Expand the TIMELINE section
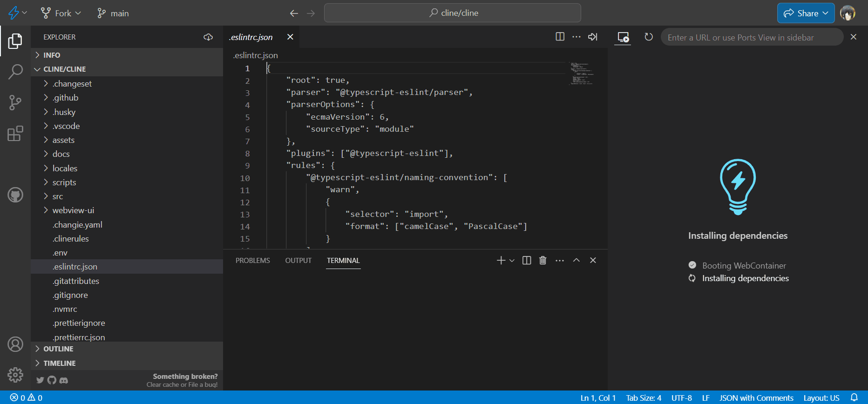Viewport: 868px width, 404px height. (x=127, y=363)
